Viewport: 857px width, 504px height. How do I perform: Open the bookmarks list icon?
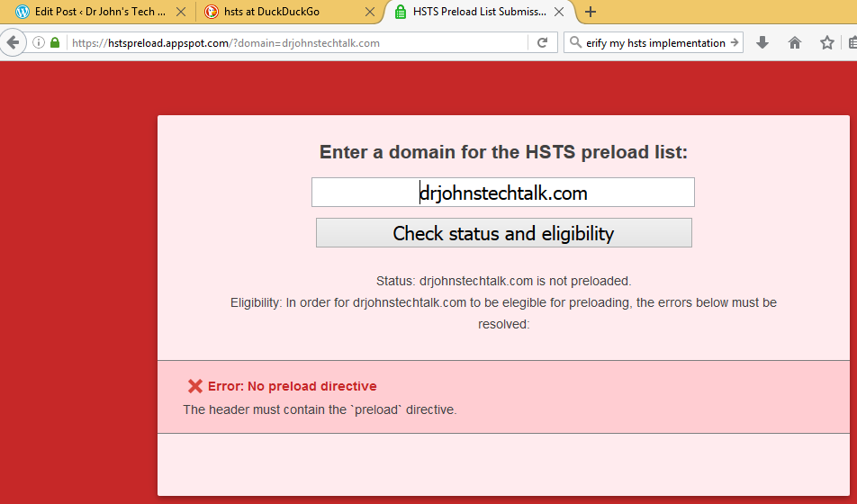852,42
